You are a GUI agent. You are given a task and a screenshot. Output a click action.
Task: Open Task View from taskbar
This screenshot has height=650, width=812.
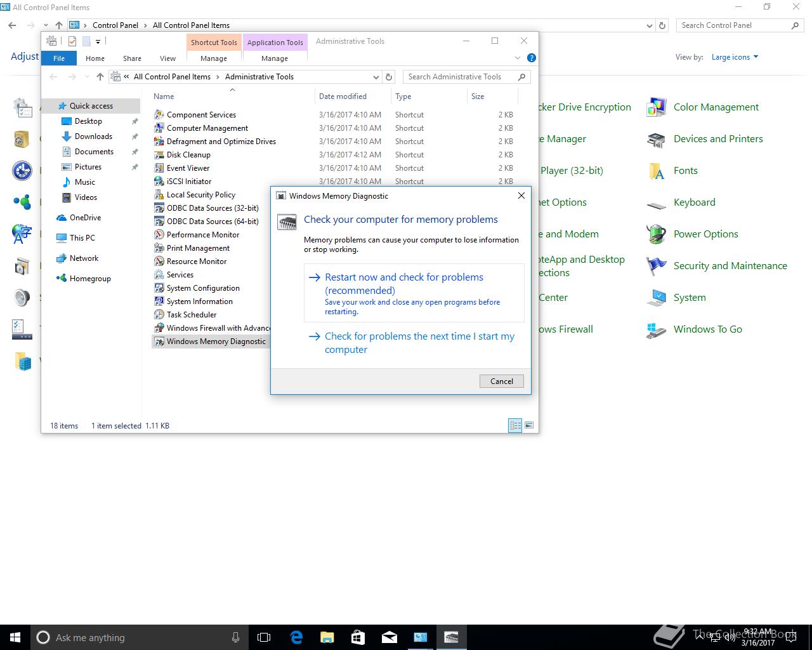click(264, 637)
